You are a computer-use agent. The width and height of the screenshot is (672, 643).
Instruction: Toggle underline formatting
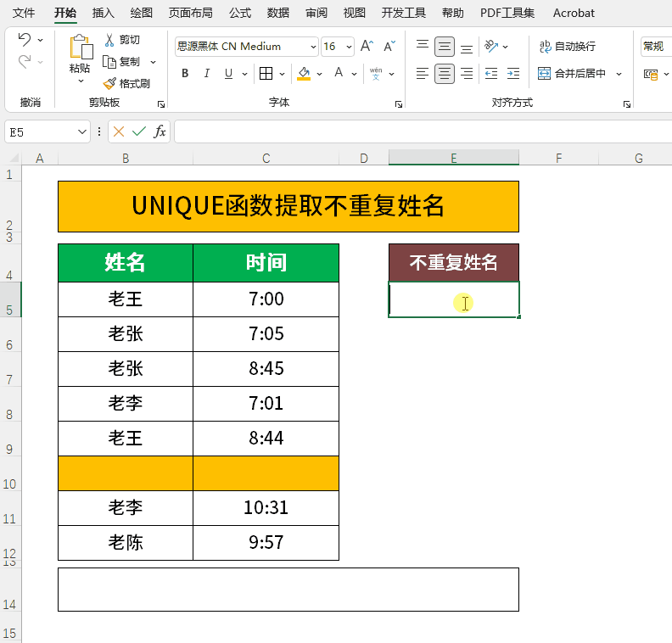coord(228,74)
